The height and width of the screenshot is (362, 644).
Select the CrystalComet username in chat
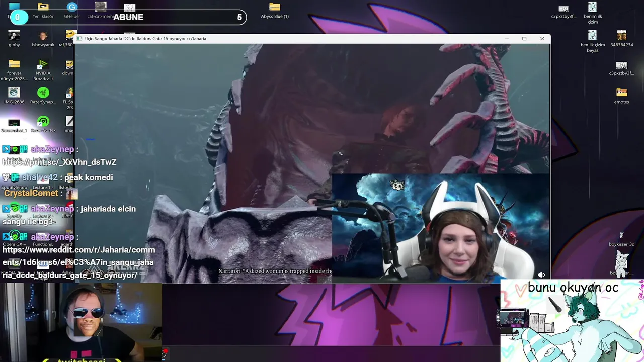pos(31,193)
